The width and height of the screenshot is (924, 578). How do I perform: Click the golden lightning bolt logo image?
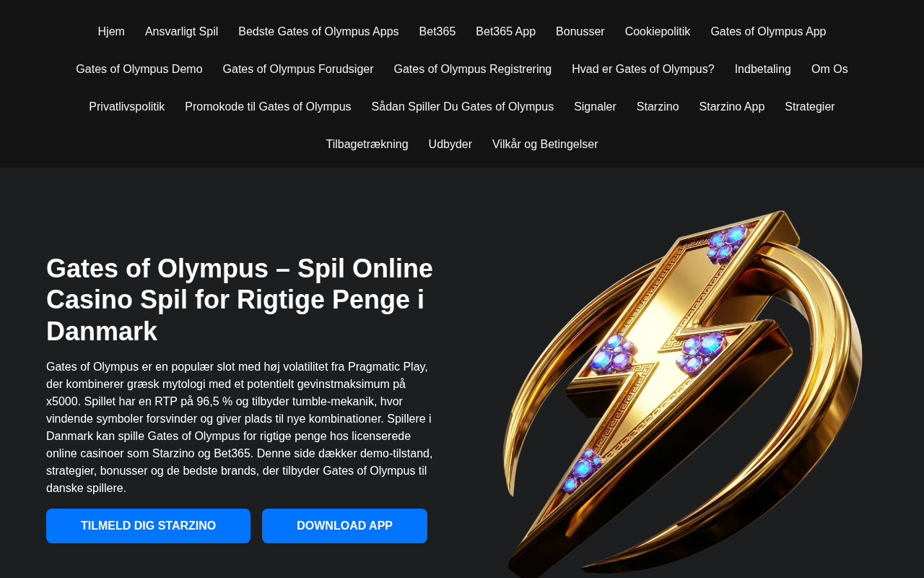pyautogui.click(x=683, y=394)
